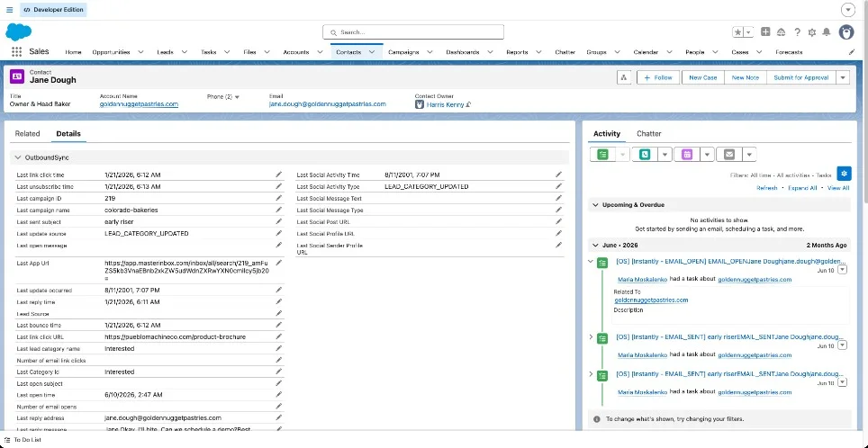Open the Email button dropdown arrow
This screenshot has height=448, width=868.
[x=749, y=155]
